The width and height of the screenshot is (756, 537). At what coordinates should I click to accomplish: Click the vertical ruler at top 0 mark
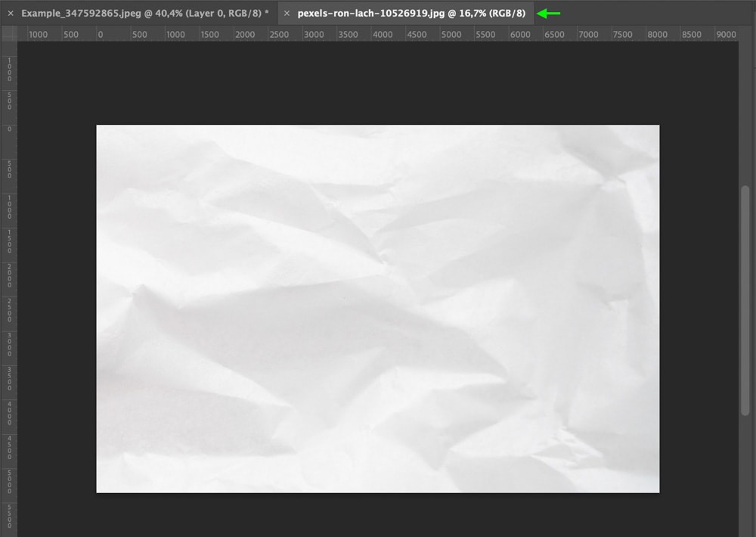tap(9, 129)
